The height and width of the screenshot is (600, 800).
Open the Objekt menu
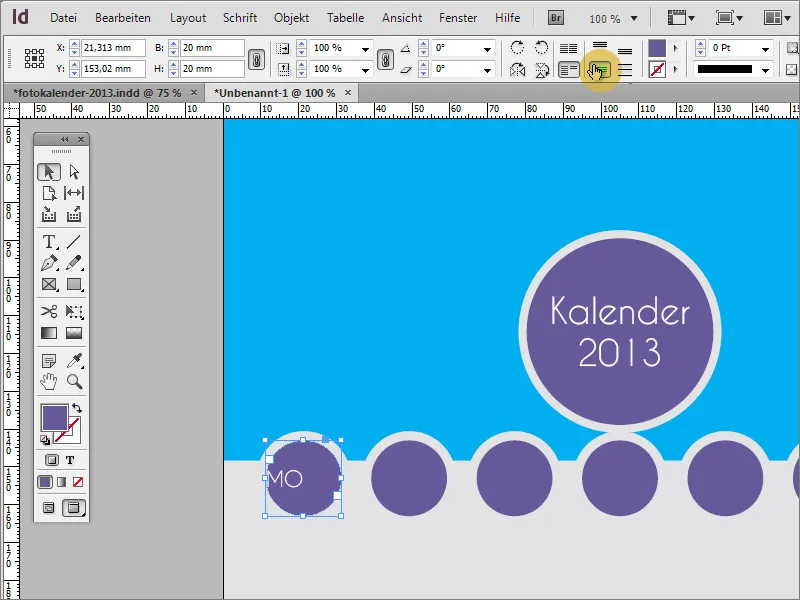pos(291,17)
